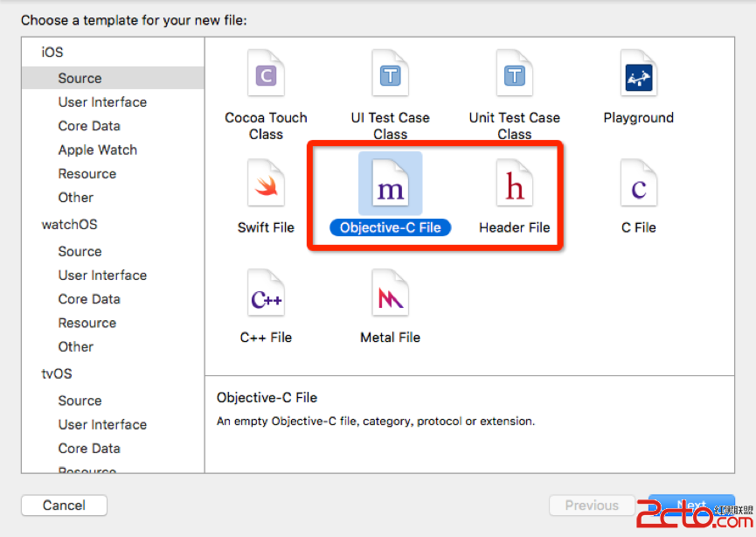Viewport: 756px width, 537px height.
Task: Open User Interface under iOS
Action: 102,102
